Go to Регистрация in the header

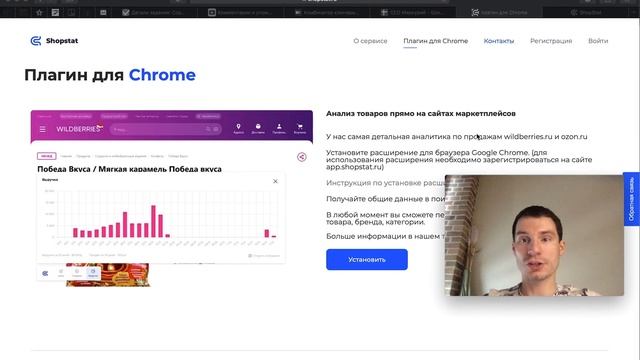click(551, 41)
